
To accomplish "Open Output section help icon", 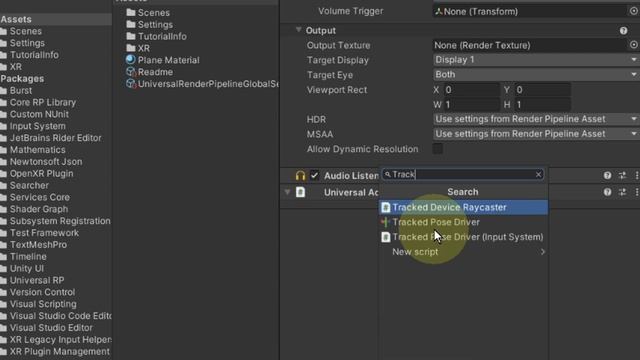I will tap(623, 31).
